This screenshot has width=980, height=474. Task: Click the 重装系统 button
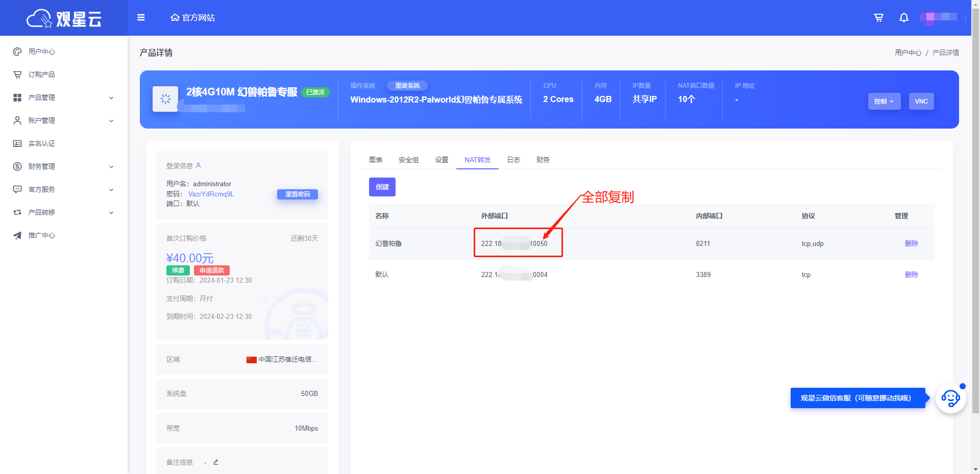click(x=407, y=86)
